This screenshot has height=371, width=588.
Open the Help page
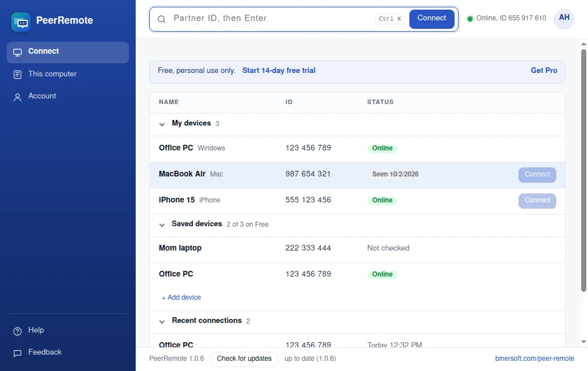point(68,330)
